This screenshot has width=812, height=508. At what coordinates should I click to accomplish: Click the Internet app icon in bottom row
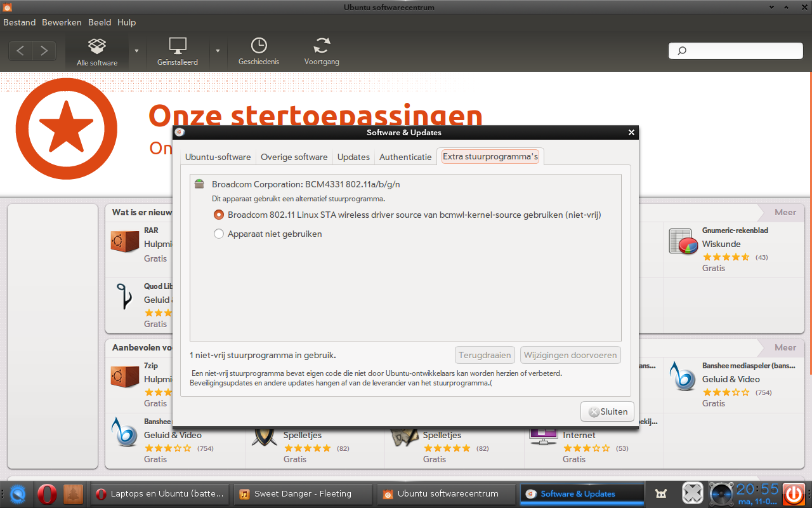543,437
